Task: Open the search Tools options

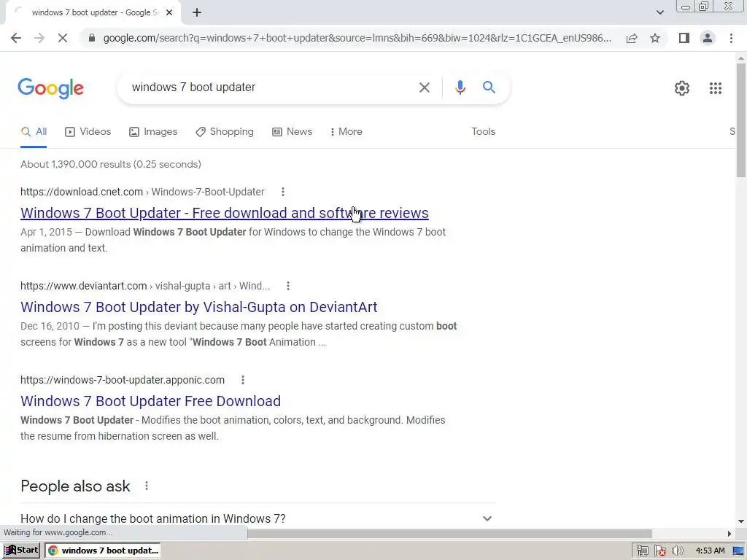Action: click(483, 132)
